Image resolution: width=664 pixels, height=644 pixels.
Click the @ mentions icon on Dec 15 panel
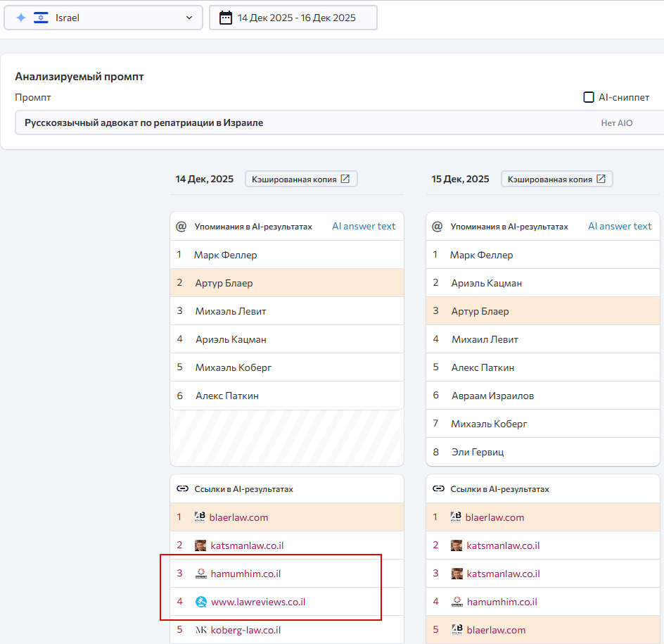click(437, 225)
